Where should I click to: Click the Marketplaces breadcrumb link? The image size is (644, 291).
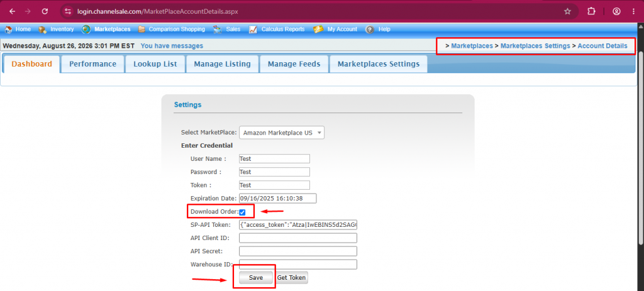click(x=472, y=45)
